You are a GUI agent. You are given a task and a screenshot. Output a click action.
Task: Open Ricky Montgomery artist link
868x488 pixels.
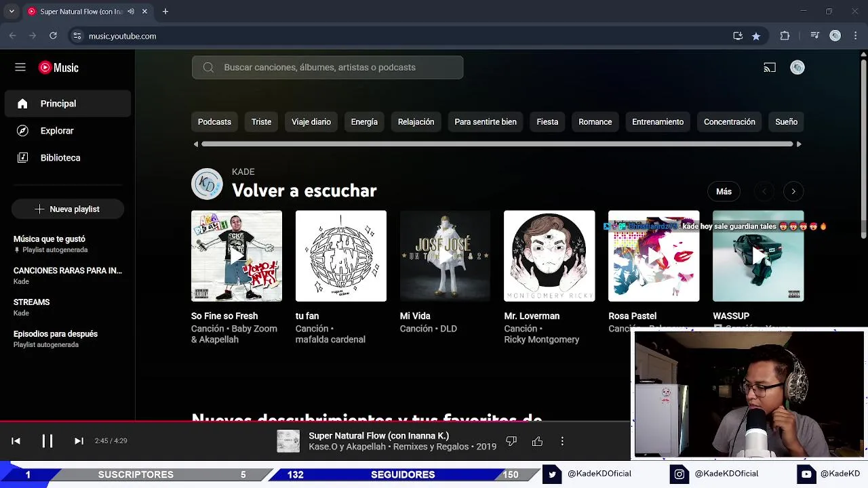coord(542,340)
